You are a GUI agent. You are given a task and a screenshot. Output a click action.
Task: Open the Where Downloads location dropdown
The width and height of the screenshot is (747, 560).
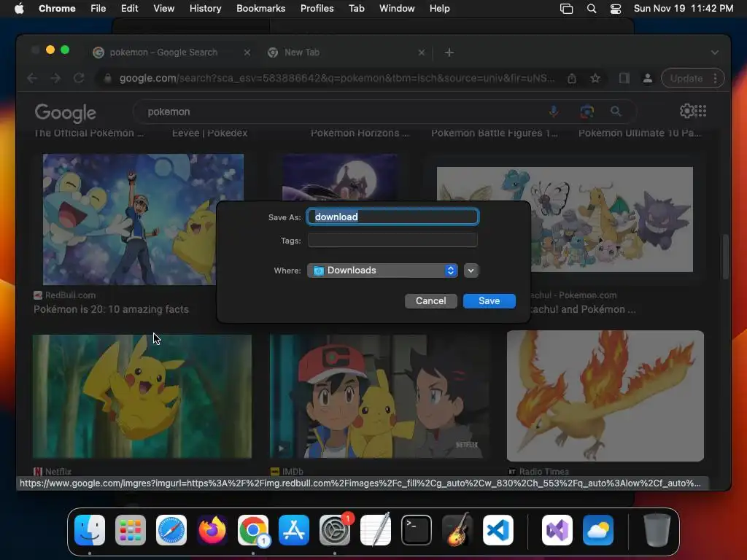point(382,271)
